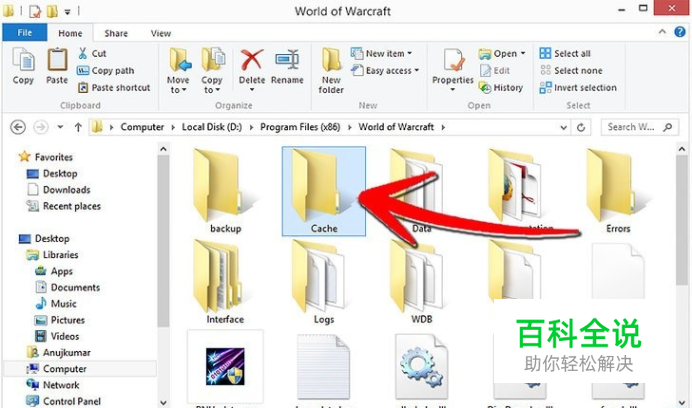Click the navigation pane scroll up arrow
Viewport: 692px width, 408px height.
pos(163,149)
